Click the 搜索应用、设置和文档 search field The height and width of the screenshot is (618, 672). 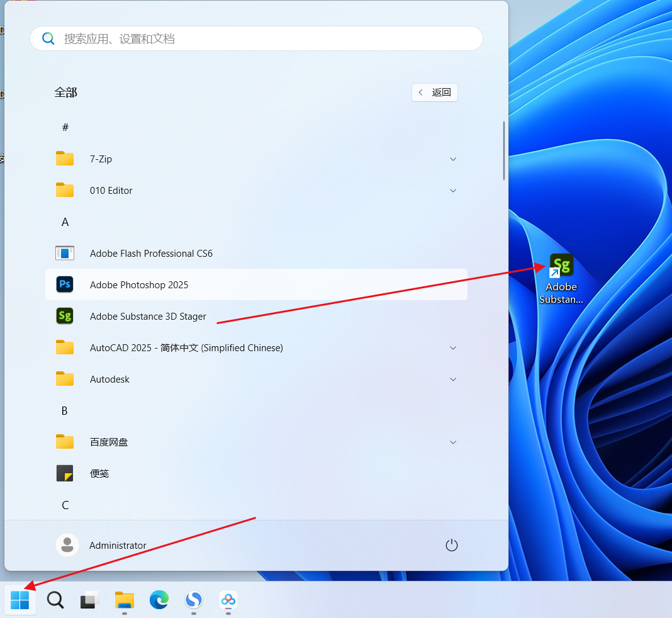(x=256, y=38)
